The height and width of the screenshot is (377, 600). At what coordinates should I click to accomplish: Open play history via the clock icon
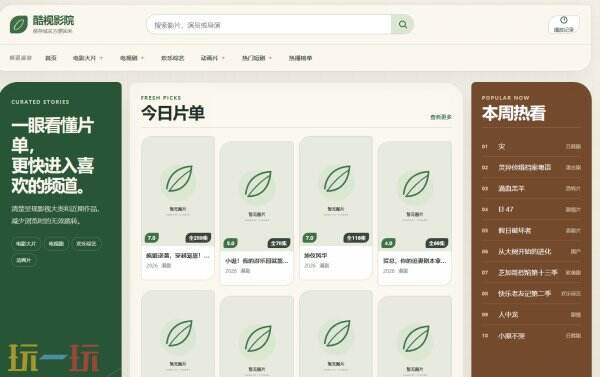tap(564, 24)
